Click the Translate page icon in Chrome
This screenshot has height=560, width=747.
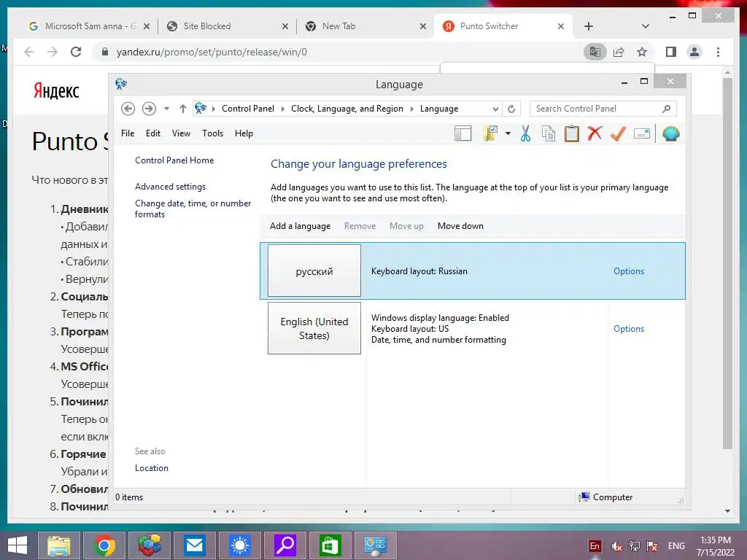click(595, 52)
